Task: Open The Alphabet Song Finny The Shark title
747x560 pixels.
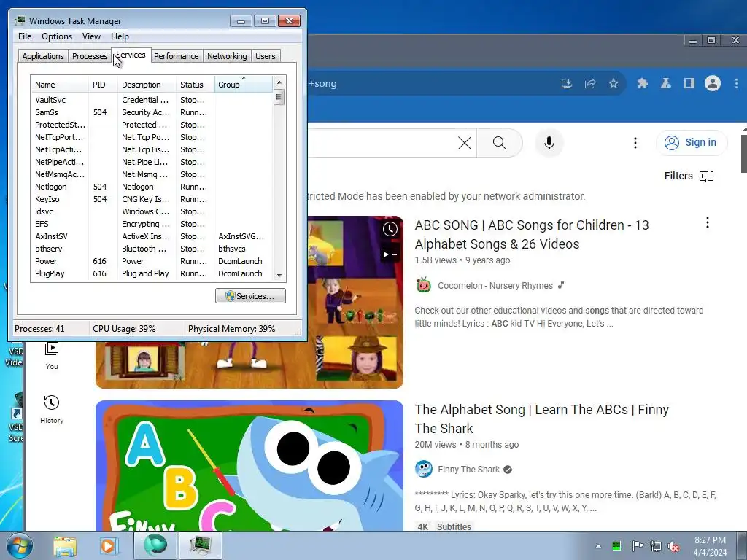Action: tap(542, 419)
